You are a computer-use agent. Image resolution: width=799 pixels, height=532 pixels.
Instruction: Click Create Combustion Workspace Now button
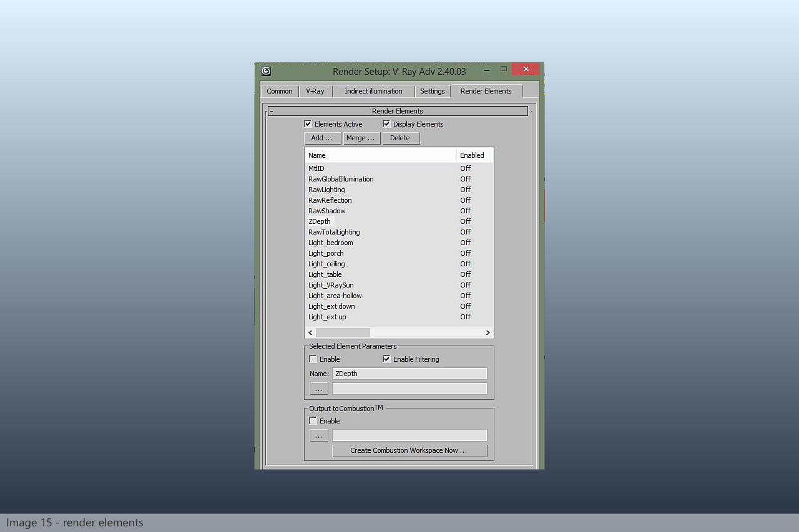(409, 450)
